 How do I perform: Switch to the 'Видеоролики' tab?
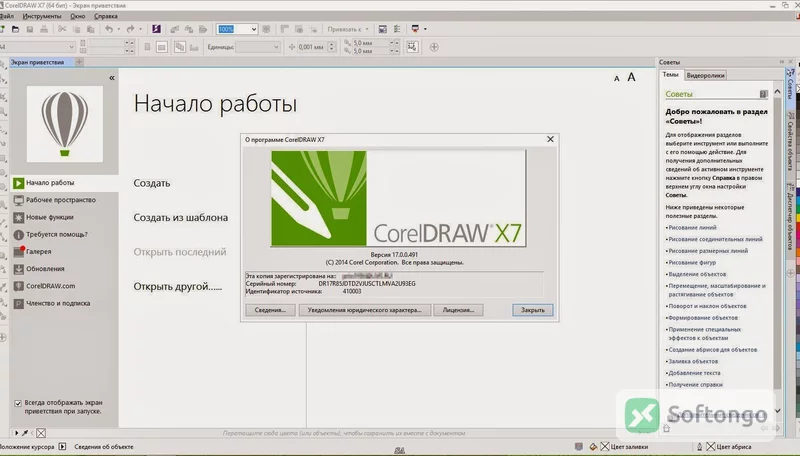(705, 75)
